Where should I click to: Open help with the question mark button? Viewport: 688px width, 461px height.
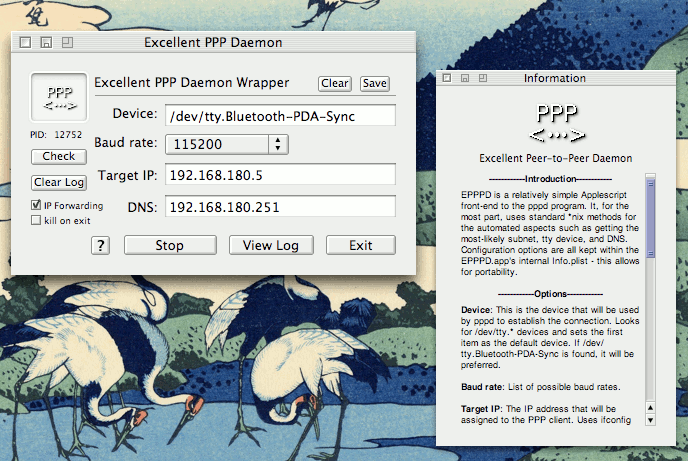(x=101, y=245)
